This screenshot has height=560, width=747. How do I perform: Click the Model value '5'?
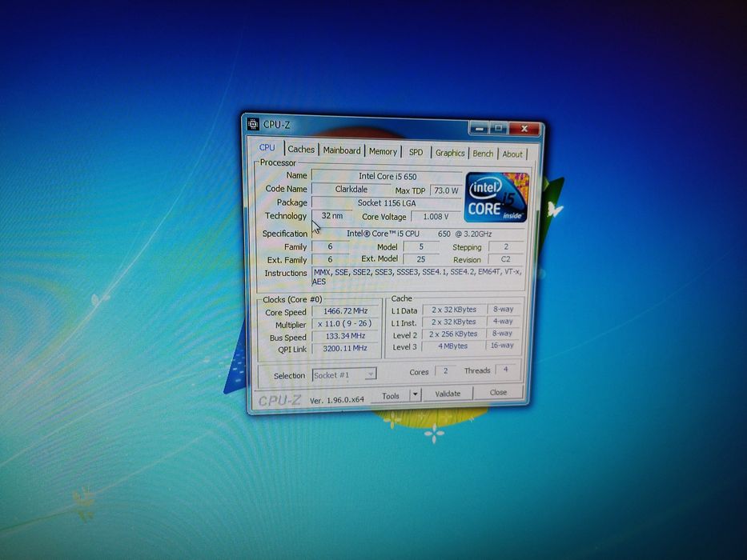(421, 246)
